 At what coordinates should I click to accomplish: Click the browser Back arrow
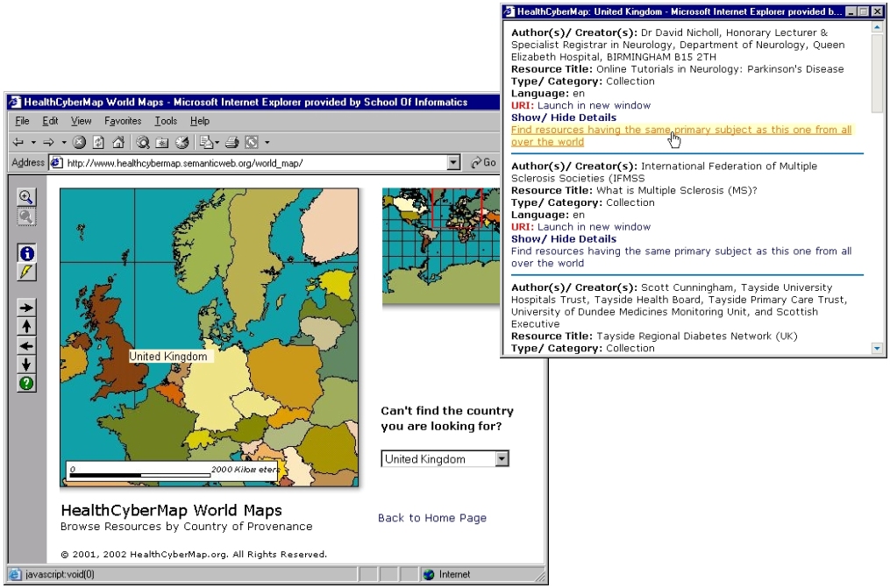point(18,142)
